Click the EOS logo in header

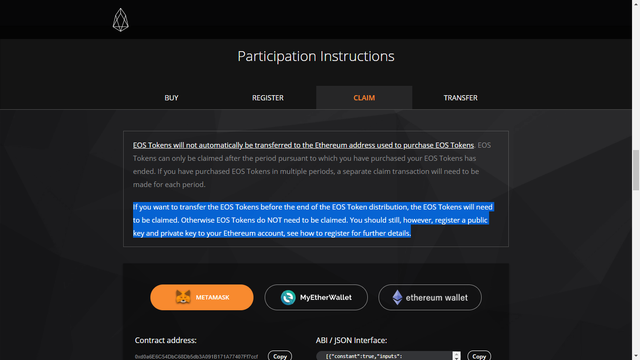coord(120,20)
